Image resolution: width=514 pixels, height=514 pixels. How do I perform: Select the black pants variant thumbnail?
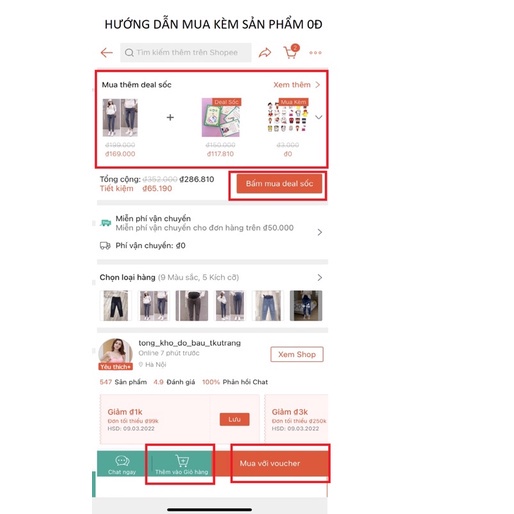[x=115, y=306]
